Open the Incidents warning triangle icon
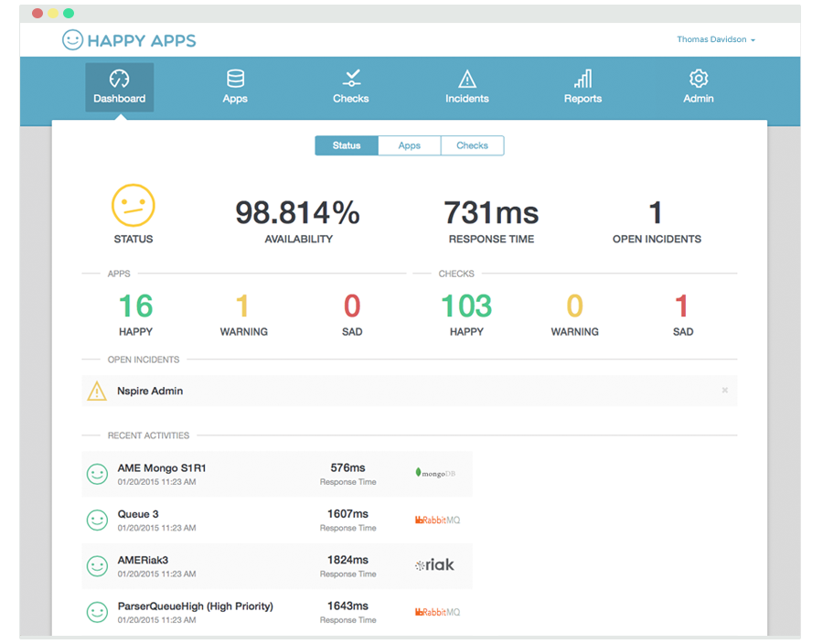The image size is (823, 644). [x=466, y=79]
